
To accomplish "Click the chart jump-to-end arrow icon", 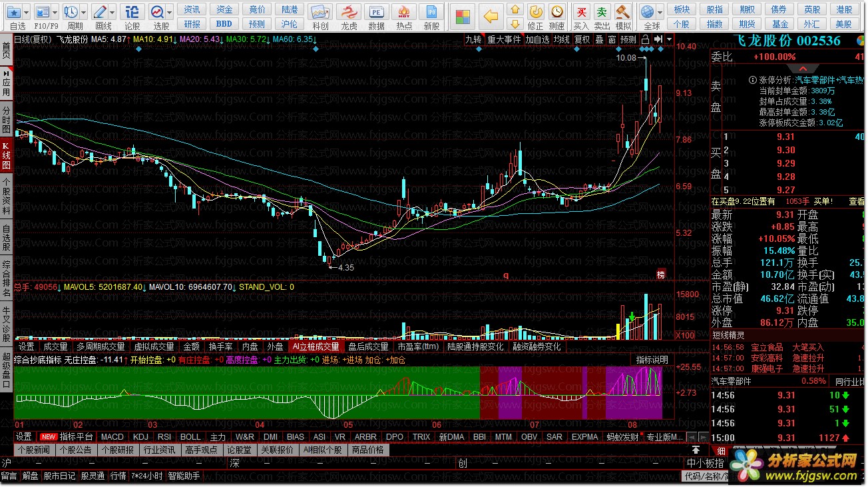I will point(658,39).
